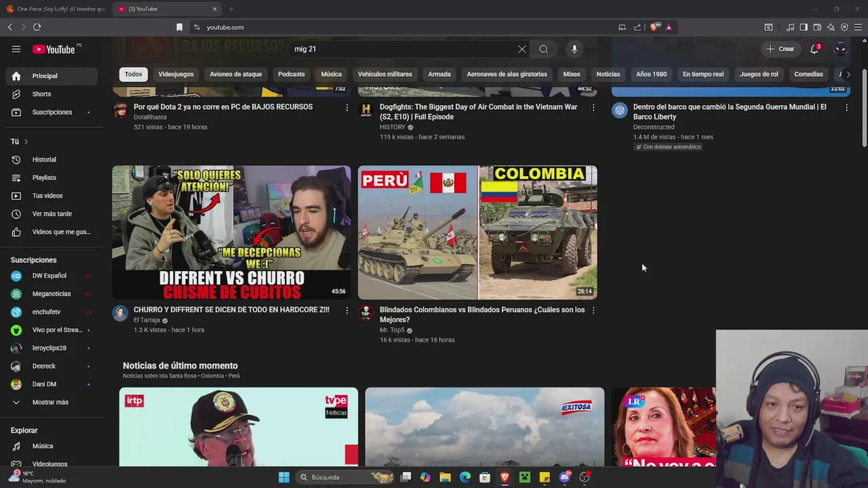Select the Aviones de ataque chip

pyautogui.click(x=236, y=74)
